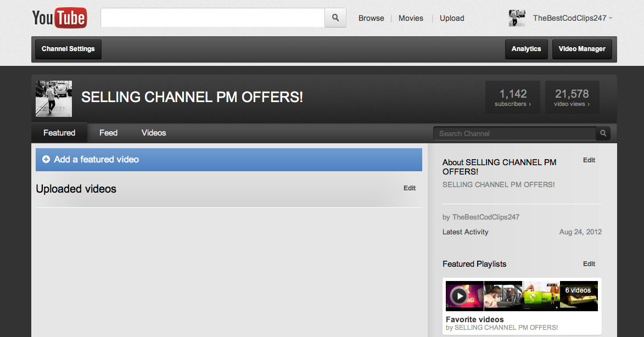The width and height of the screenshot is (644, 337).
Task: Edit the About channel description
Action: click(589, 160)
